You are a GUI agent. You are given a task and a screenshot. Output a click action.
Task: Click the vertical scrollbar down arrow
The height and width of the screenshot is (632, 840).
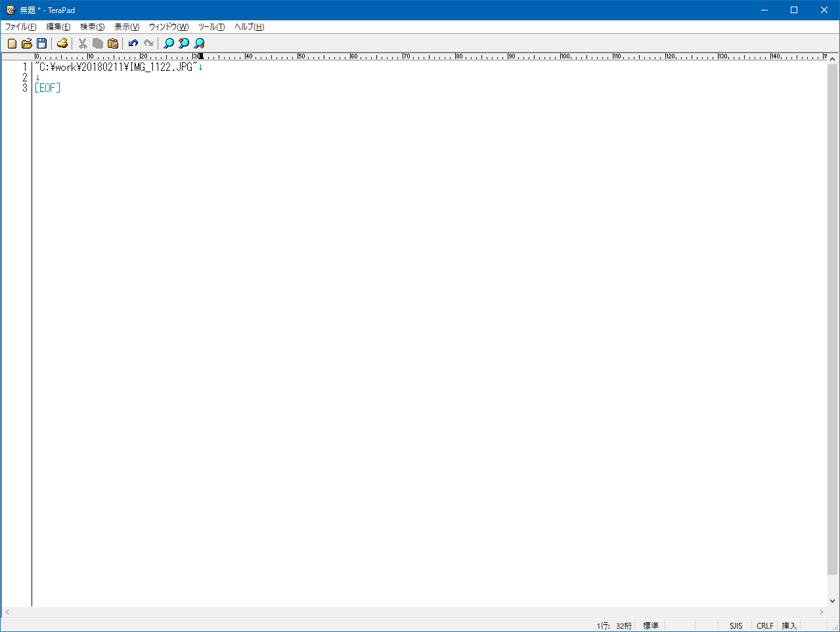(x=833, y=601)
